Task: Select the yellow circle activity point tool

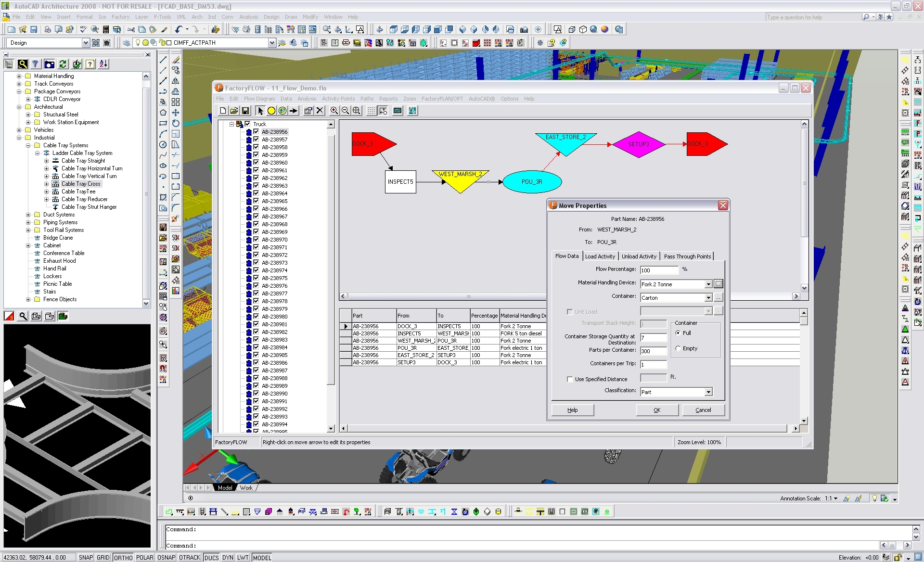Action: click(x=271, y=111)
